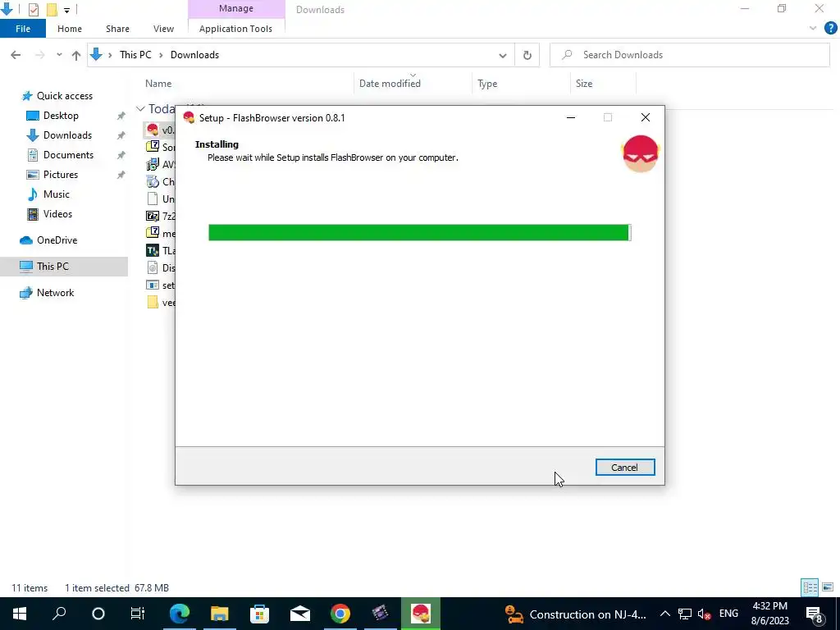The width and height of the screenshot is (840, 630).
Task: Open Task View on the taskbar
Action: pyautogui.click(x=138, y=614)
